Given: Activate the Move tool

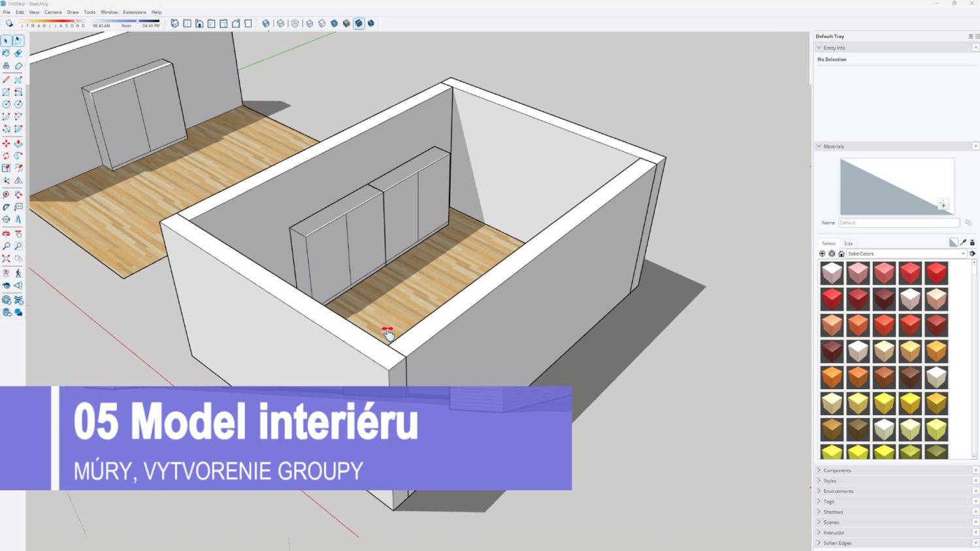Looking at the screenshot, I should point(6,144).
